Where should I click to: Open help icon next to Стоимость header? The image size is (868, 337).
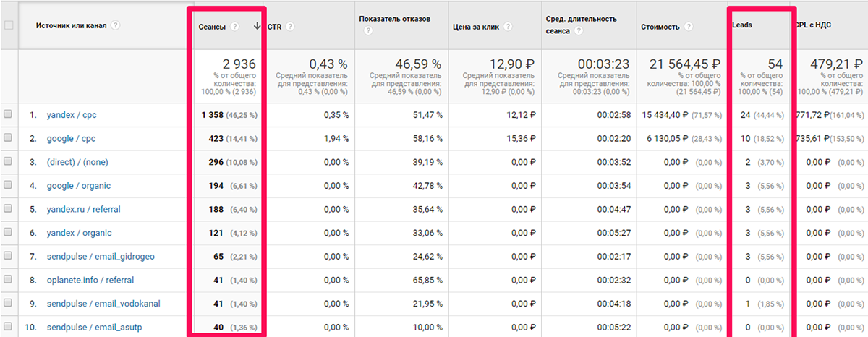(x=689, y=27)
